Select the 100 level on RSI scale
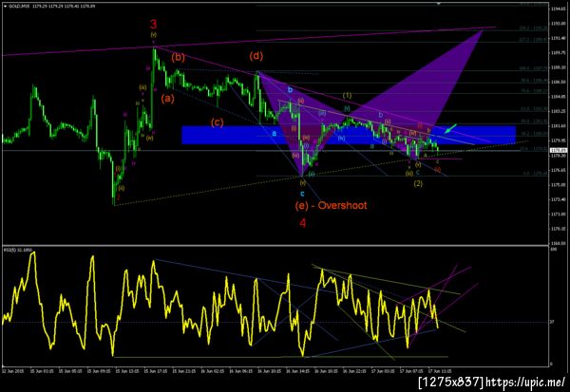Viewport: 570px width, 392px height. point(554,250)
